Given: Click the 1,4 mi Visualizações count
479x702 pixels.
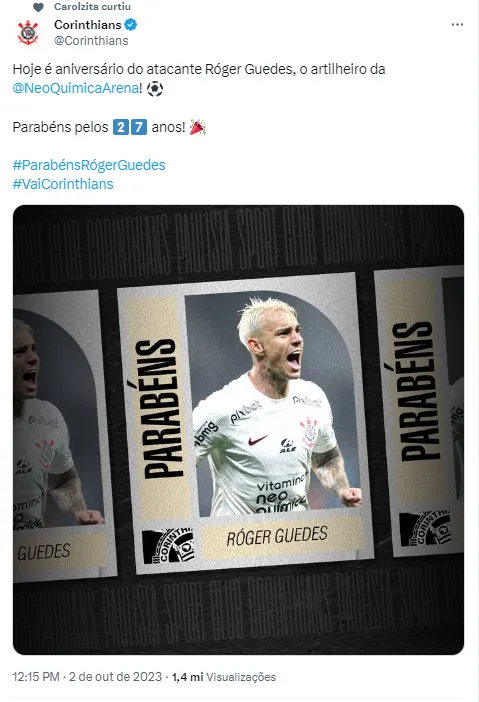Looking at the screenshot, I should [x=224, y=677].
